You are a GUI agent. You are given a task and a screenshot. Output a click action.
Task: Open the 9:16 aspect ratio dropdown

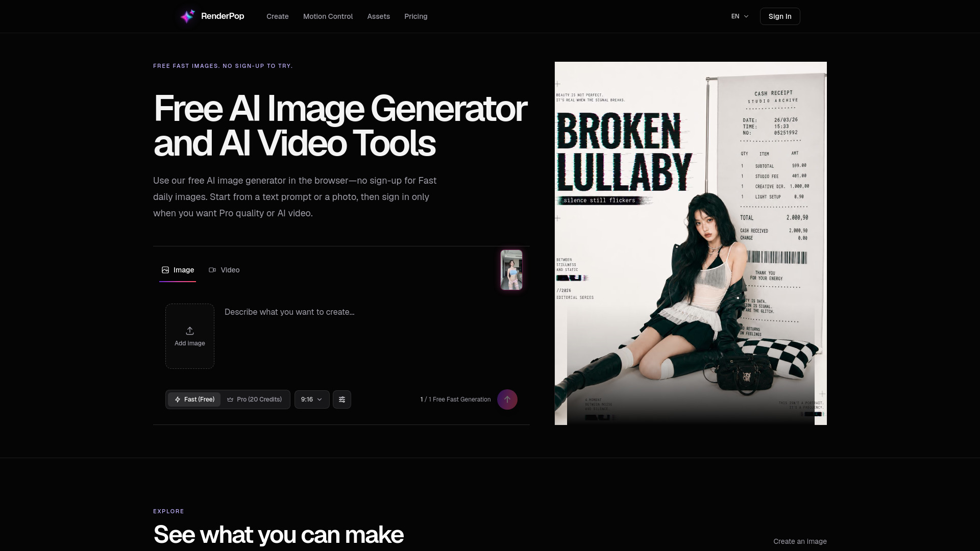(x=312, y=399)
